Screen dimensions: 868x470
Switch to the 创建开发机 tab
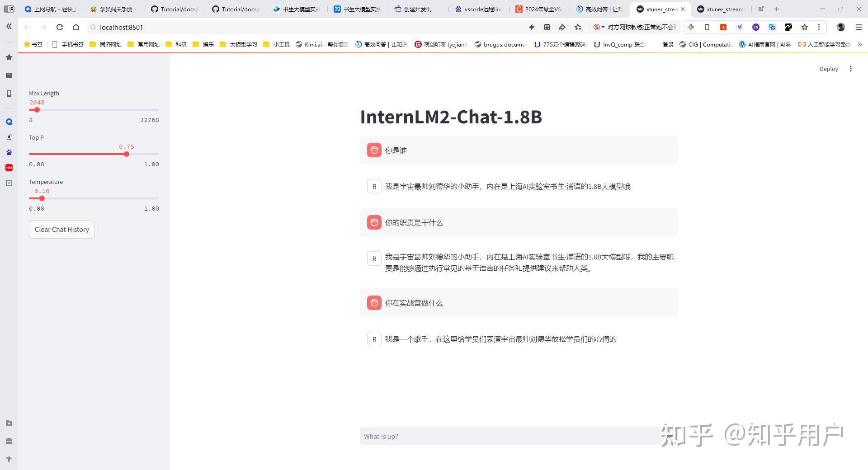(x=418, y=9)
